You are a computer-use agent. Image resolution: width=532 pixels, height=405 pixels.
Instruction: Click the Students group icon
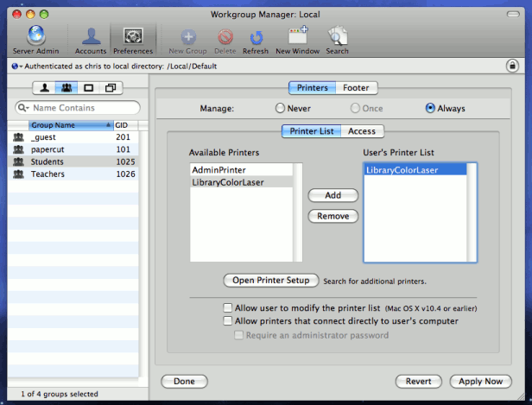click(x=18, y=161)
